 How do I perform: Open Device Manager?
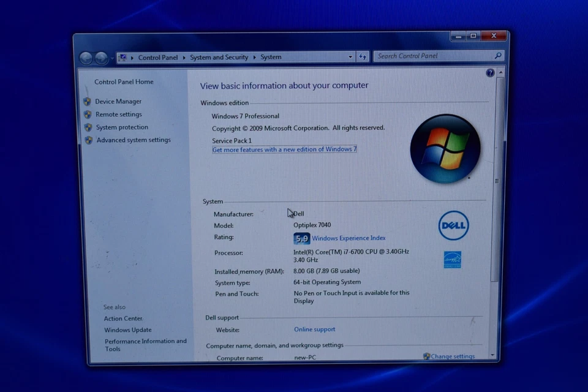(118, 101)
